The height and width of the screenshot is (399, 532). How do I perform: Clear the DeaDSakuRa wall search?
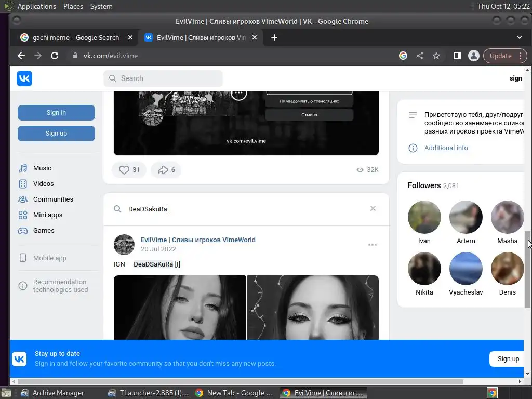(x=373, y=208)
